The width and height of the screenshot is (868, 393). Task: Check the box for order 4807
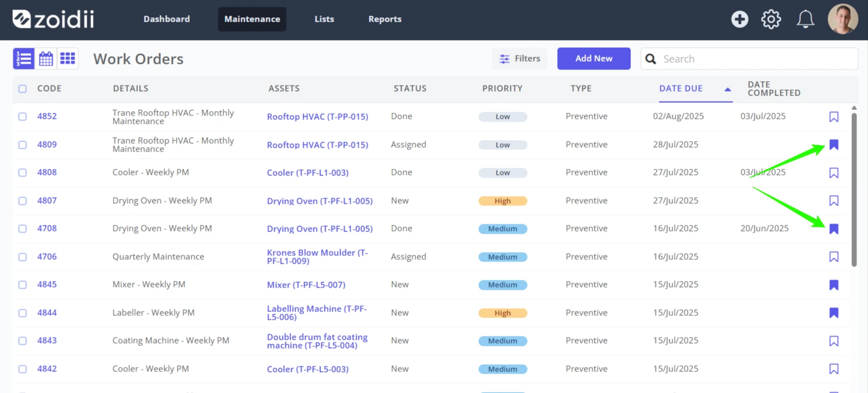pyautogui.click(x=22, y=200)
